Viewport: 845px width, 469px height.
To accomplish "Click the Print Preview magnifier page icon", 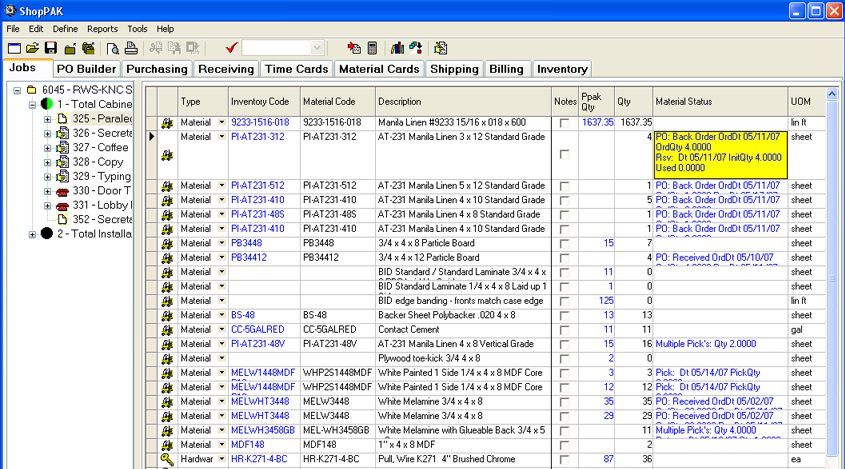I will (x=113, y=49).
